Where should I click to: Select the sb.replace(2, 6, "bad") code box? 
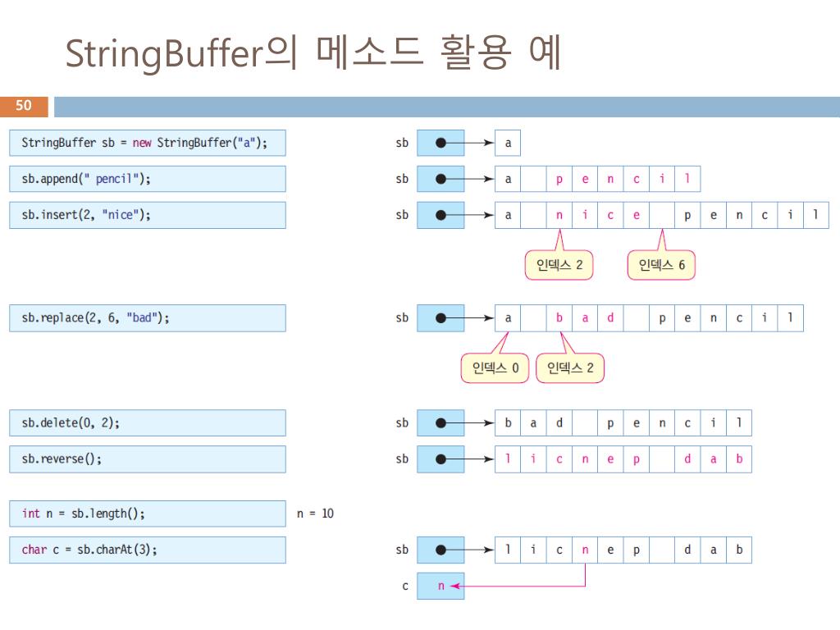point(148,318)
